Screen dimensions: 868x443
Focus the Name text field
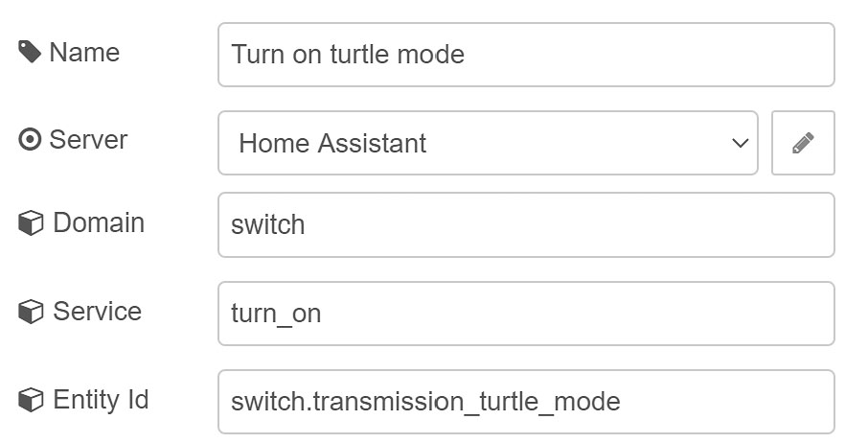pyautogui.click(x=526, y=55)
